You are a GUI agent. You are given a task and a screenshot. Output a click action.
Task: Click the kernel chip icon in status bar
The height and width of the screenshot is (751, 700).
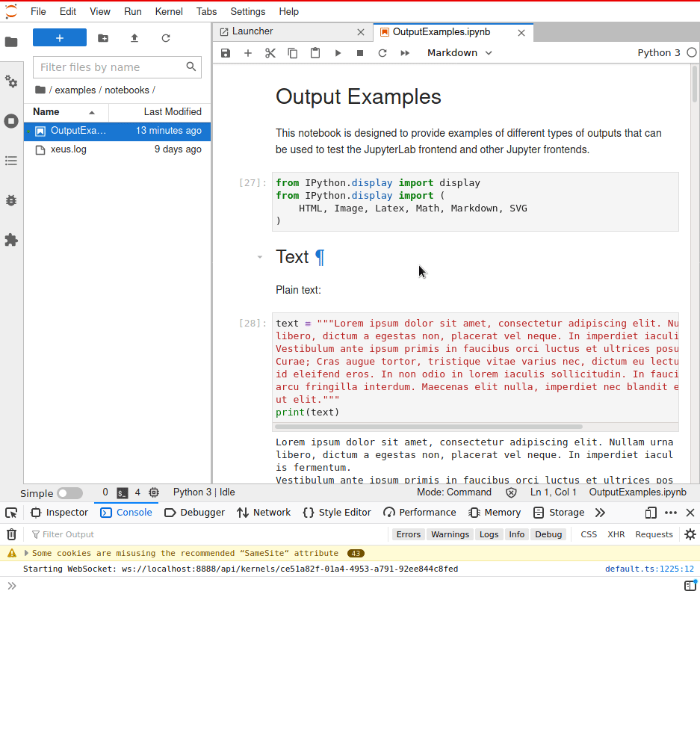pos(154,492)
